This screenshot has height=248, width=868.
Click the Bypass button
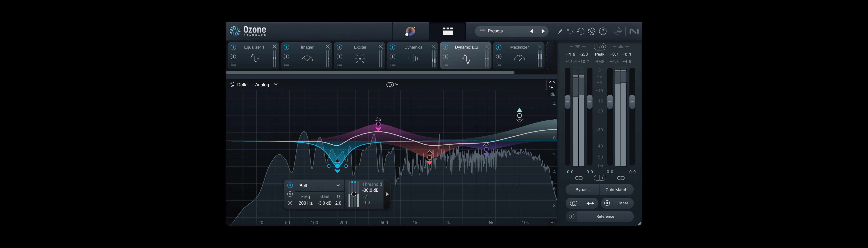582,190
